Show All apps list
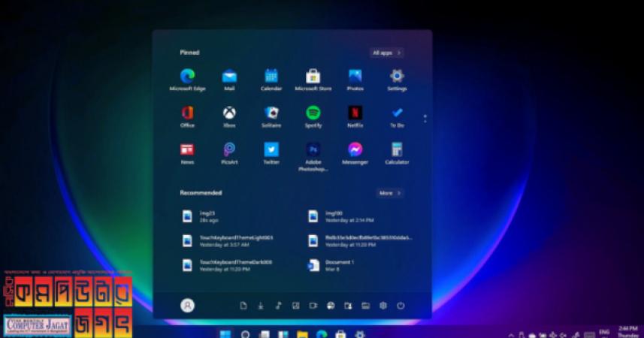This screenshot has width=644, height=338. pos(386,53)
